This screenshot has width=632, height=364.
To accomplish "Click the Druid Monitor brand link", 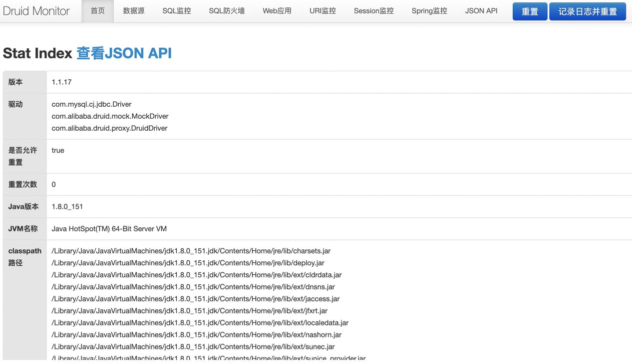I will 36,10.
